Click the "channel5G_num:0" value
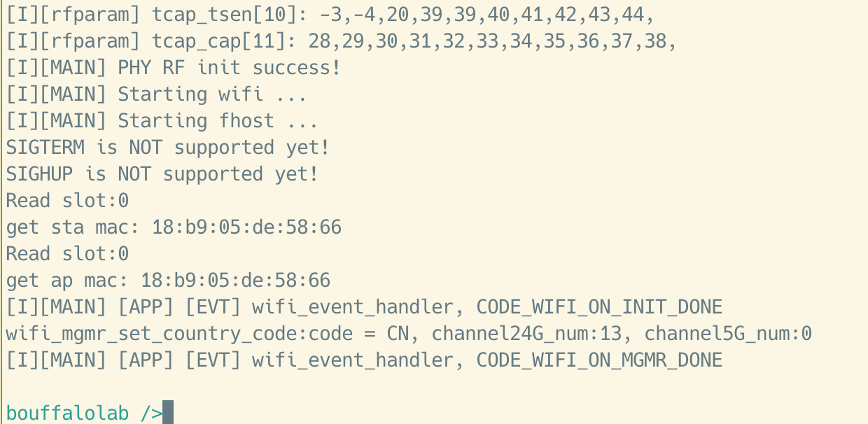868x424 pixels. 728,334
